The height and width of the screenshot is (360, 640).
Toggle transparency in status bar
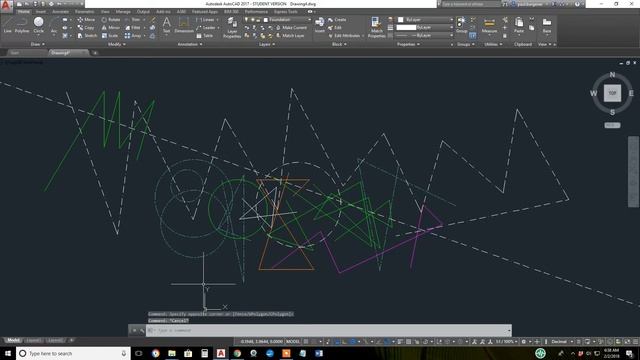(409, 342)
